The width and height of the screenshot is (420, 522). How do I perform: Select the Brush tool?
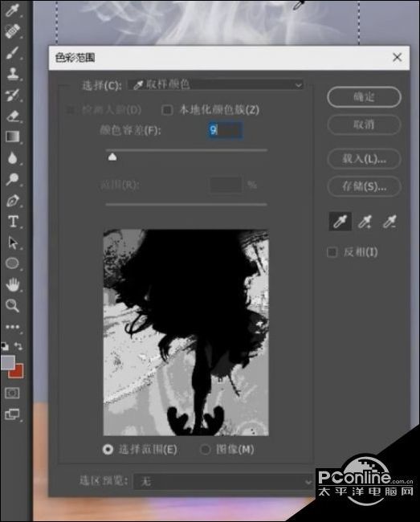pyautogui.click(x=13, y=52)
